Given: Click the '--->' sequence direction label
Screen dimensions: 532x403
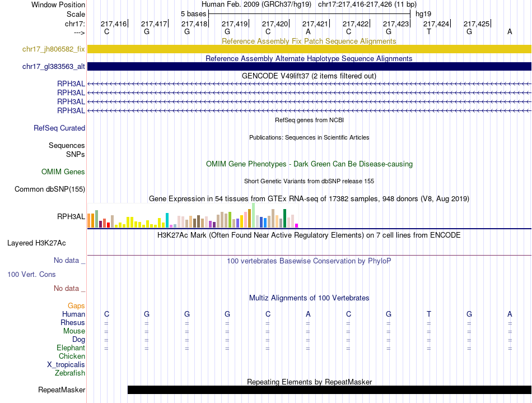Looking at the screenshot, I should tap(79, 33).
